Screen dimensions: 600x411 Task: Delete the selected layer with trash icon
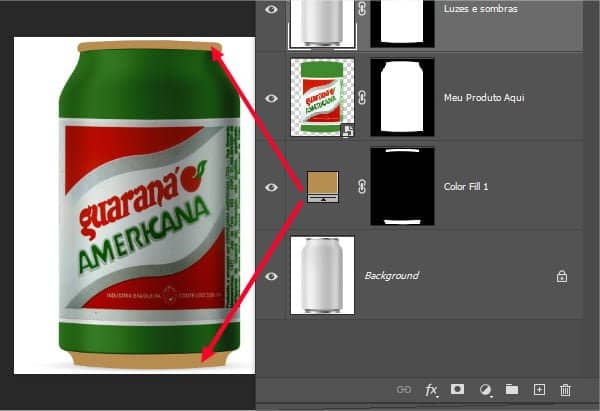pos(565,390)
